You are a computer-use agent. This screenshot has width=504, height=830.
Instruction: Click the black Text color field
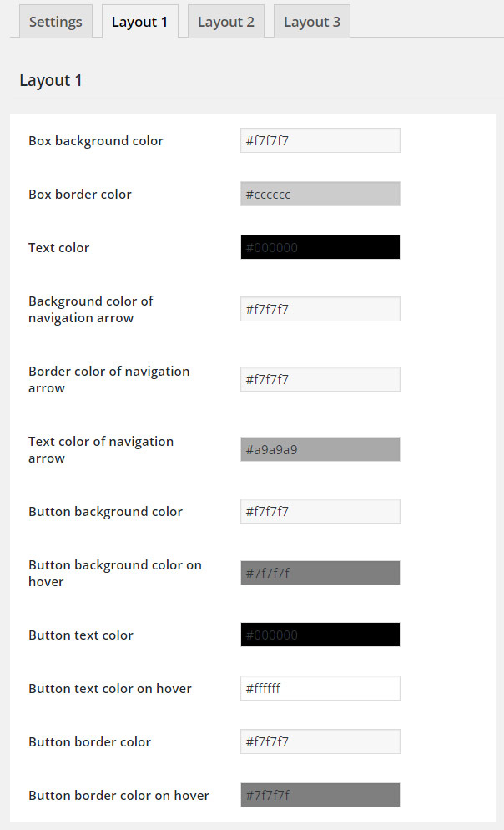tap(320, 247)
